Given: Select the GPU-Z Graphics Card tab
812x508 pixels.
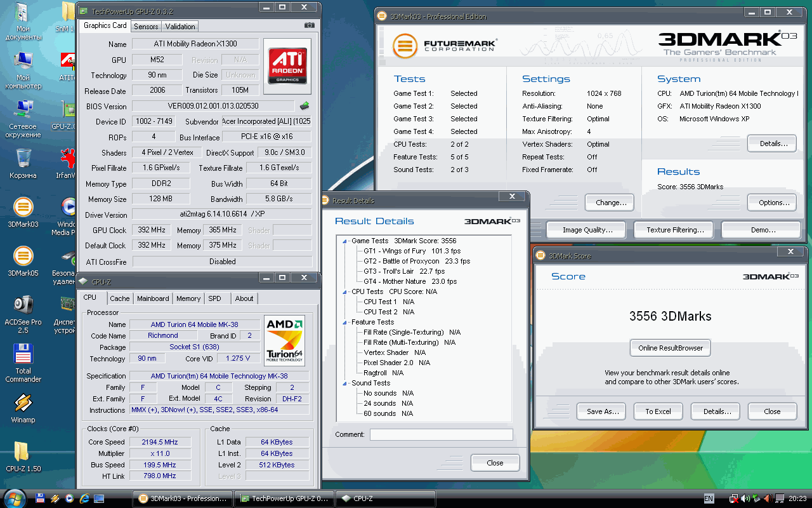Looking at the screenshot, I should (105, 25).
